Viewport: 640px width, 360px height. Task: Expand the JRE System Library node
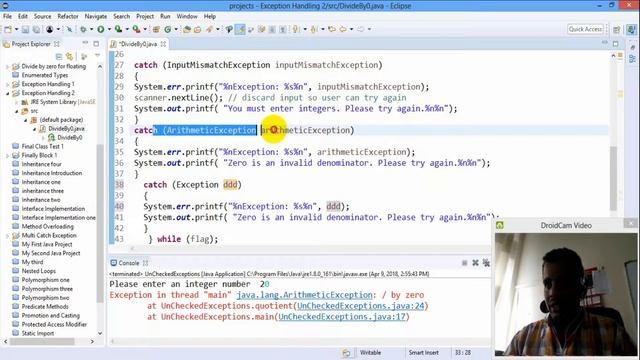point(17,102)
